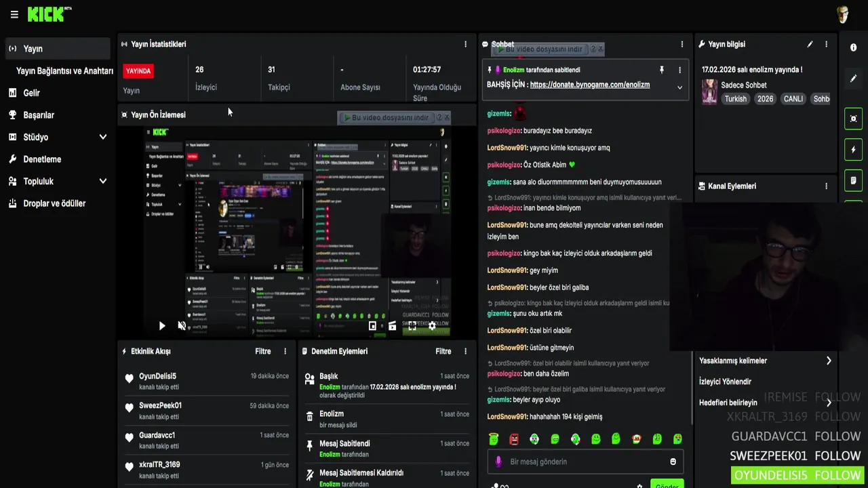Click the clip icon in preview player

click(392, 326)
